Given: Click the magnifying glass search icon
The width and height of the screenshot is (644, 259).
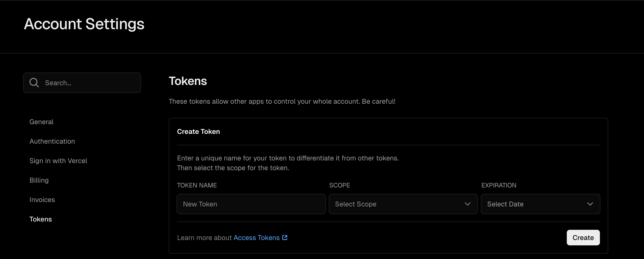Looking at the screenshot, I should 34,83.
